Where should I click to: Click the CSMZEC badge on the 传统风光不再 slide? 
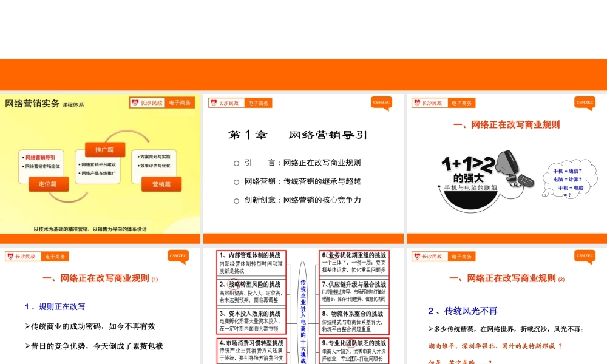pos(584,256)
